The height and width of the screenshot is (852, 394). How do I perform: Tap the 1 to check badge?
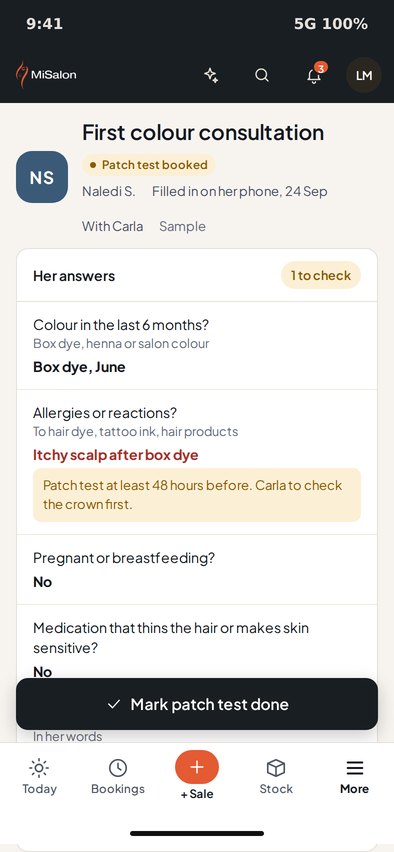(x=321, y=275)
